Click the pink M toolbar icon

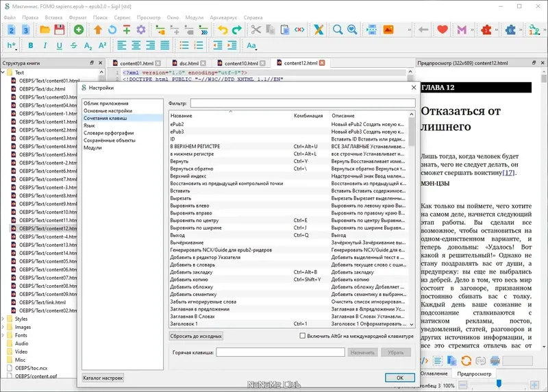coord(462,30)
